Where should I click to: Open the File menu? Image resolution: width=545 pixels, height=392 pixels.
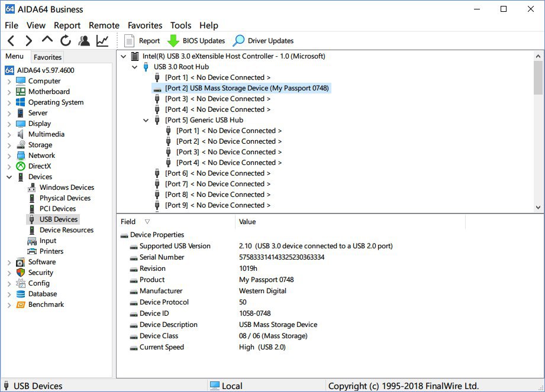tap(11, 25)
